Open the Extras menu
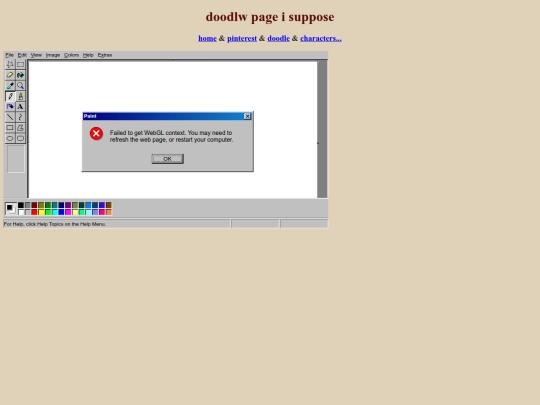Image resolution: width=540 pixels, height=405 pixels. pos(105,55)
